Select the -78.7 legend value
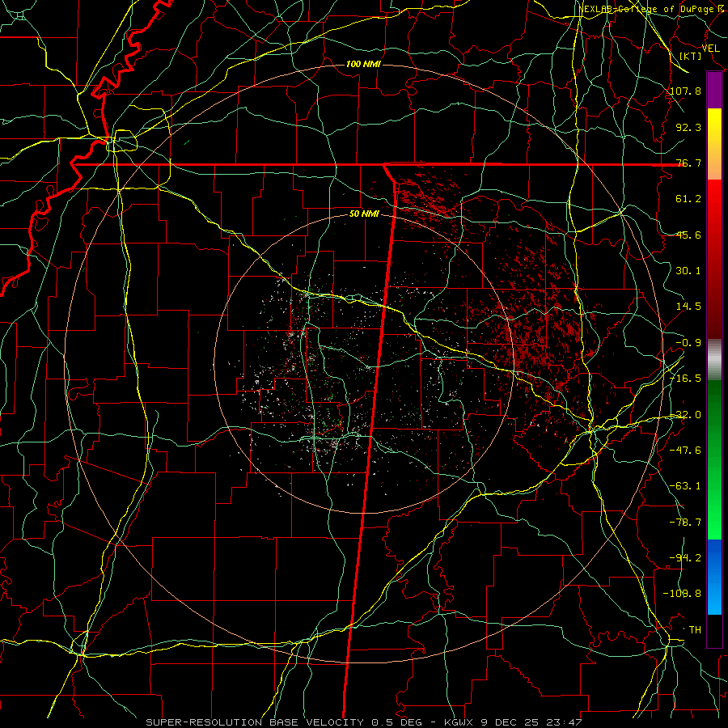 pos(686,523)
